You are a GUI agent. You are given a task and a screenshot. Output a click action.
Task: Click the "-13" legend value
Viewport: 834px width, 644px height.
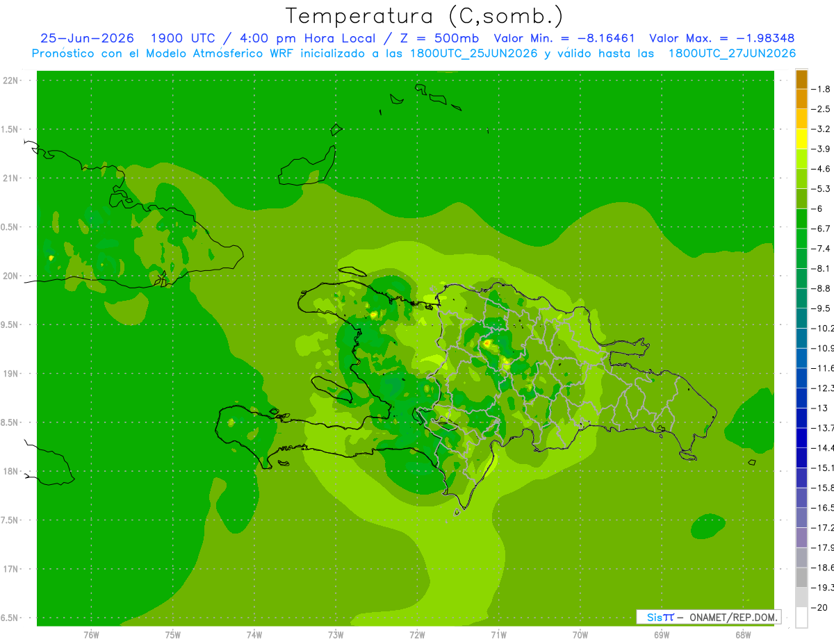pyautogui.click(x=819, y=408)
